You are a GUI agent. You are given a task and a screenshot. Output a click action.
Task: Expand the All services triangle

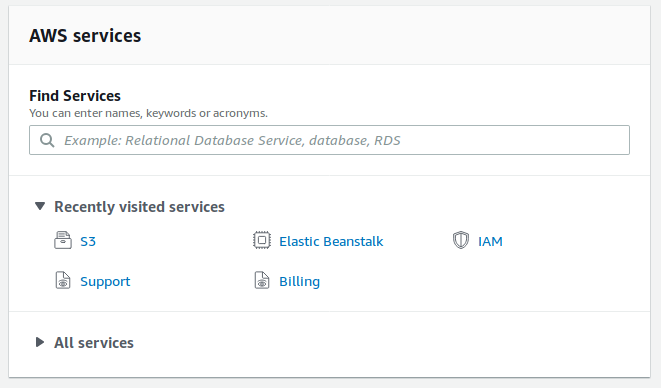40,342
